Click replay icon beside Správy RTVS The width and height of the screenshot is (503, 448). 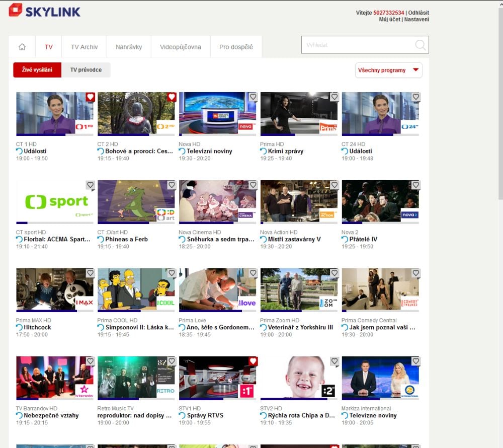182,416
